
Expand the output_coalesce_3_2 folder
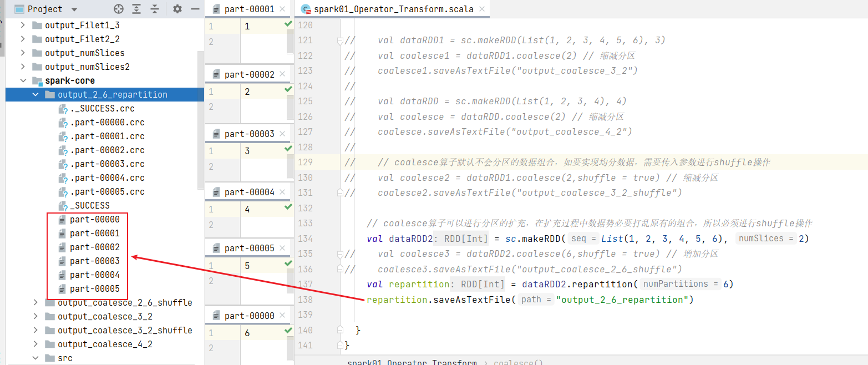tap(35, 316)
